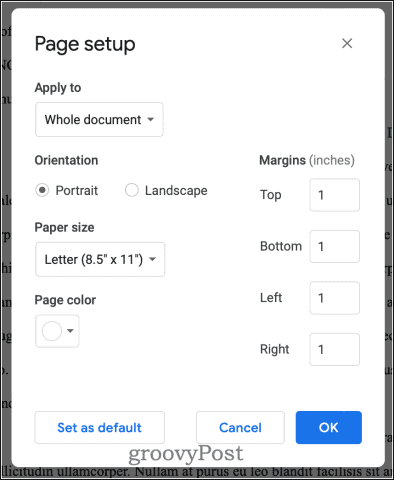The height and width of the screenshot is (480, 394).
Task: Click the Left margin field
Action: [335, 298]
